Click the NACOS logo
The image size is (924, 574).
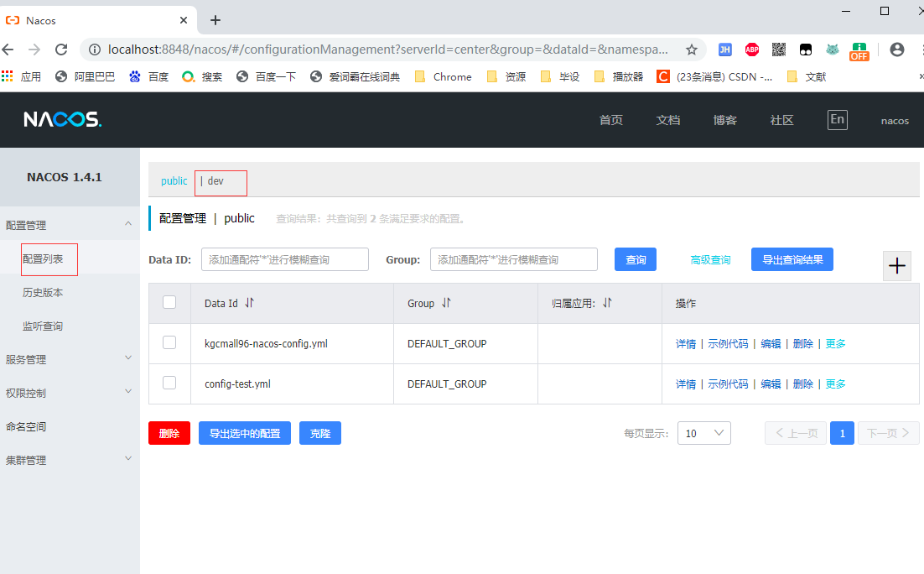[x=62, y=120]
